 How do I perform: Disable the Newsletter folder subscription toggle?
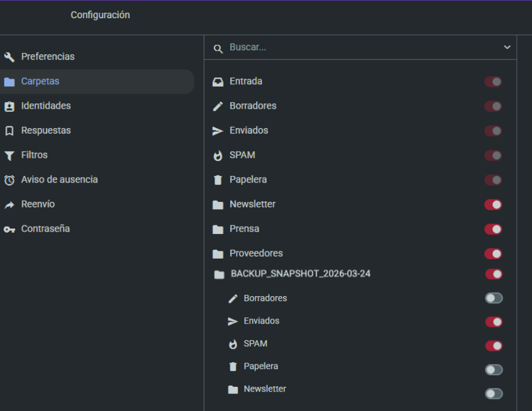(x=493, y=205)
